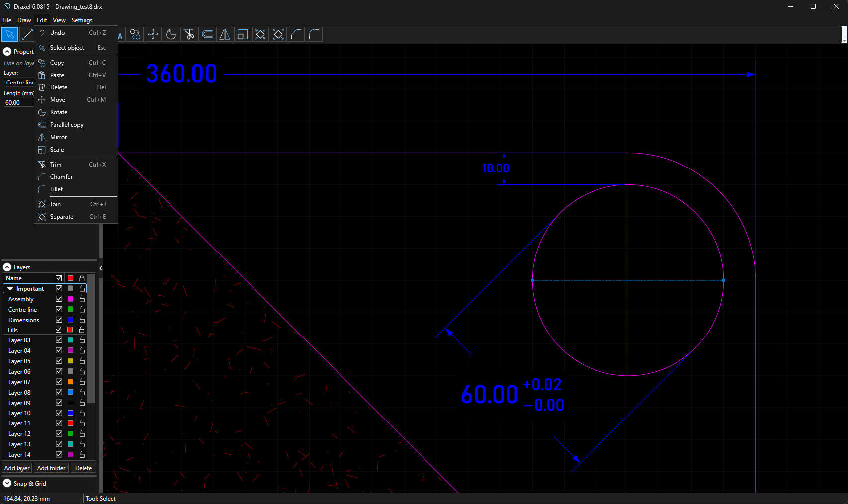Activate the Select arrow tool in toolbar

[x=10, y=34]
